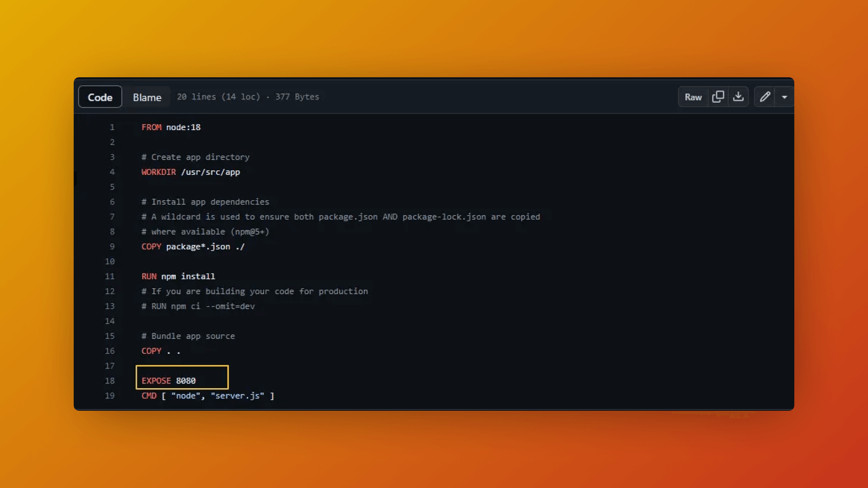Select line number 9
The image size is (868, 488).
[x=112, y=247]
